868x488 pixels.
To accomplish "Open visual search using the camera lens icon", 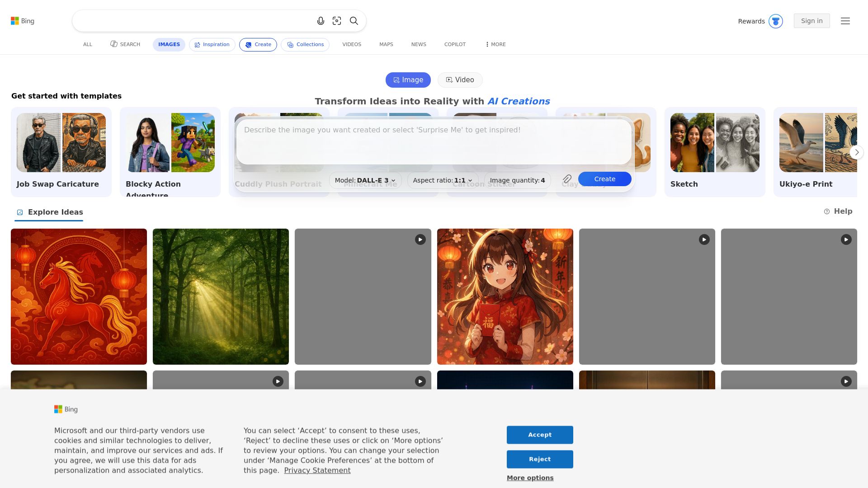I will (x=337, y=21).
